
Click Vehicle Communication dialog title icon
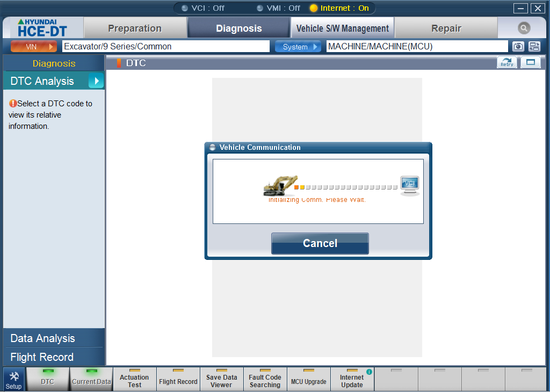(212, 147)
